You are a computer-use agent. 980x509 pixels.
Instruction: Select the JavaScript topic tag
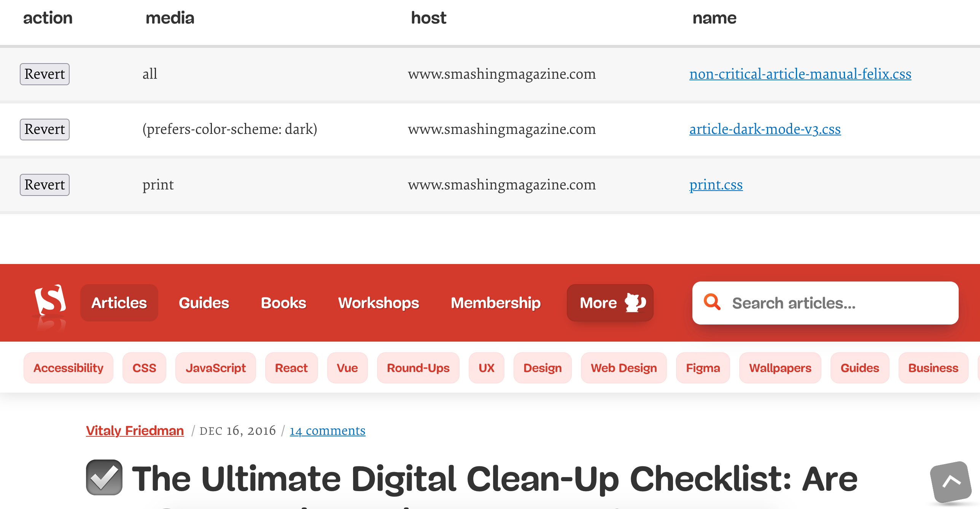216,368
